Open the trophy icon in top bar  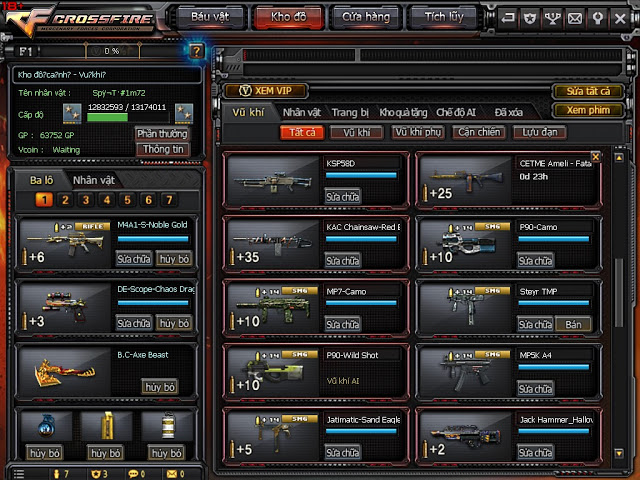click(553, 18)
